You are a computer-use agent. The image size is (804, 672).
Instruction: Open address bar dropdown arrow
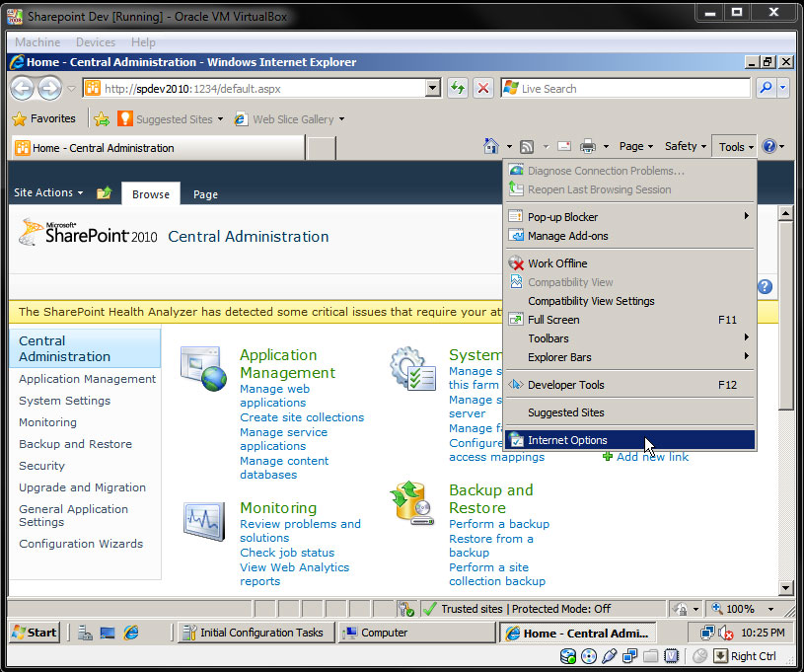(x=433, y=88)
